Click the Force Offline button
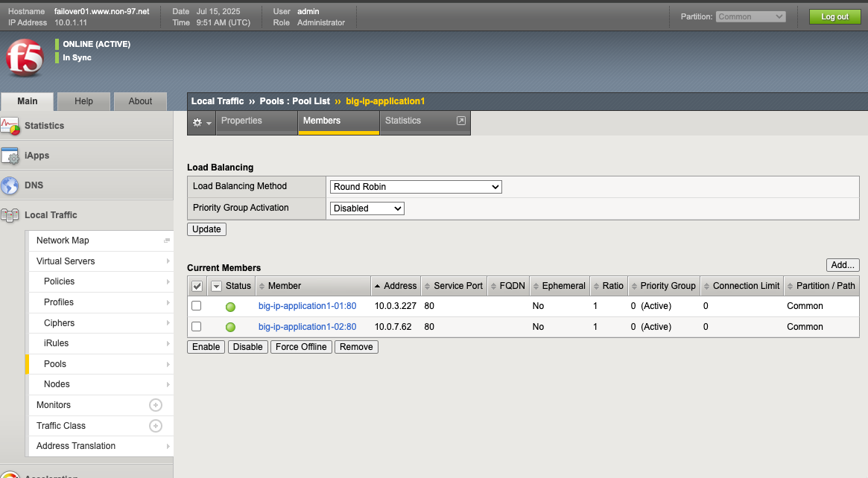The height and width of the screenshot is (478, 868). (x=301, y=347)
